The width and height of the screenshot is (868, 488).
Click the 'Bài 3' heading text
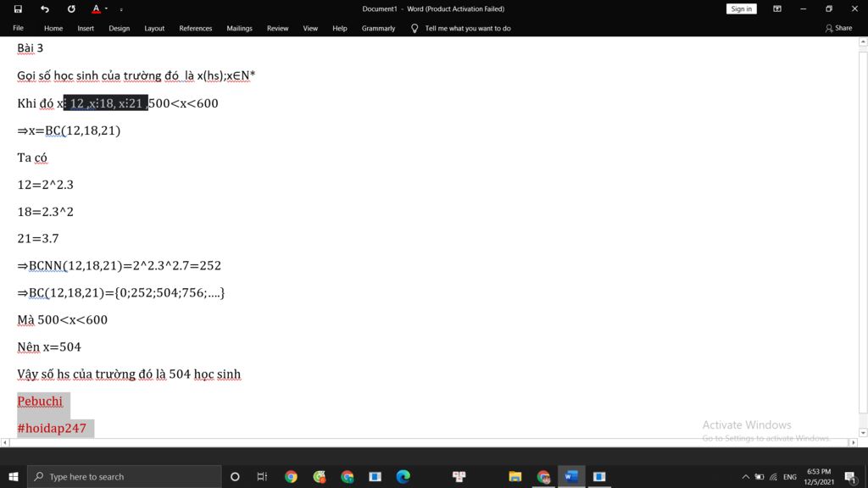pos(30,48)
